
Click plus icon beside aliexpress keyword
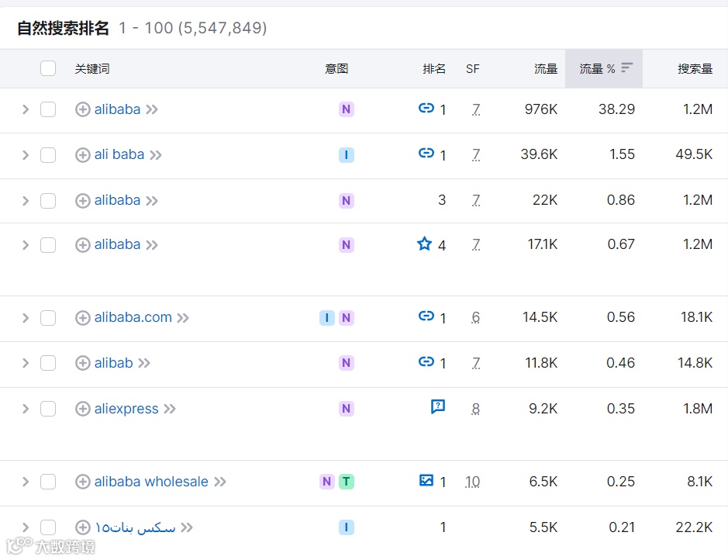point(83,409)
